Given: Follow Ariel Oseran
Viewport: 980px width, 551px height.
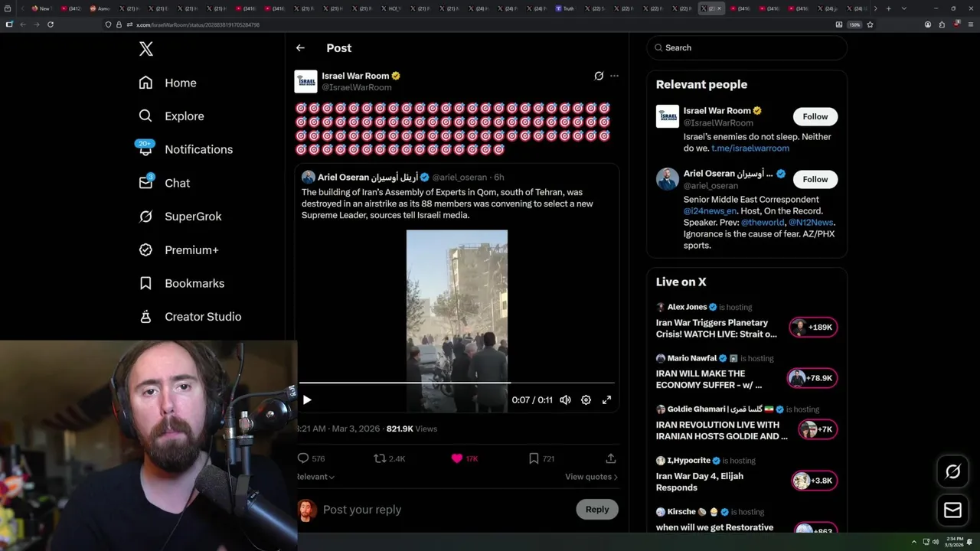Looking at the screenshot, I should click(815, 179).
